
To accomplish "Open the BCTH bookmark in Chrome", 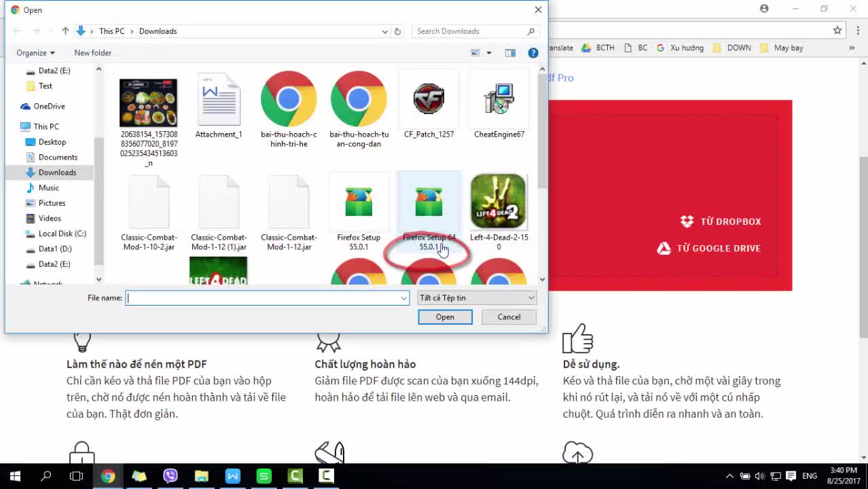I will (598, 48).
